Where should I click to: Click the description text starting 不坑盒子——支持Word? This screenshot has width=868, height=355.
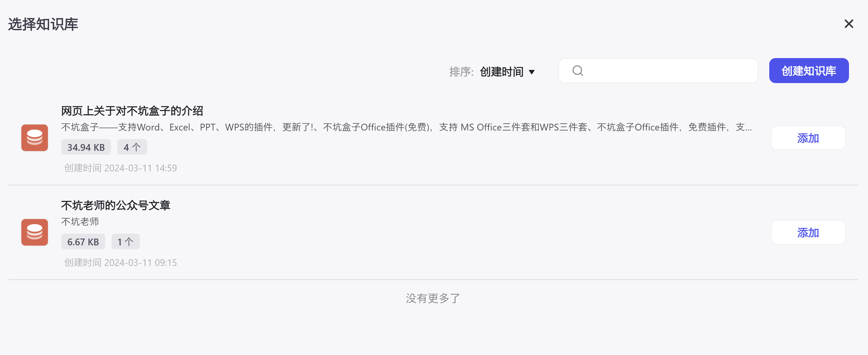pyautogui.click(x=406, y=127)
